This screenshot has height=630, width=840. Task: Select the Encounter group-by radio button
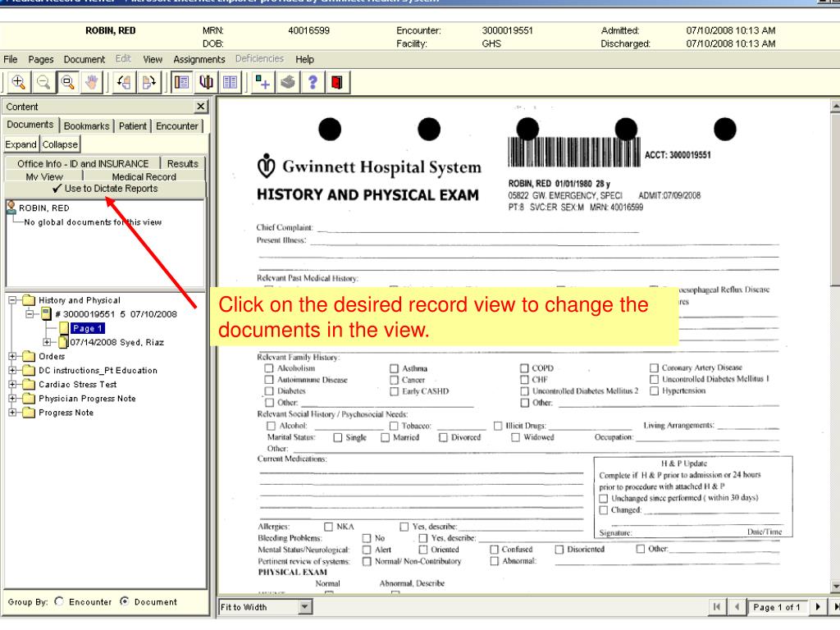click(x=59, y=601)
